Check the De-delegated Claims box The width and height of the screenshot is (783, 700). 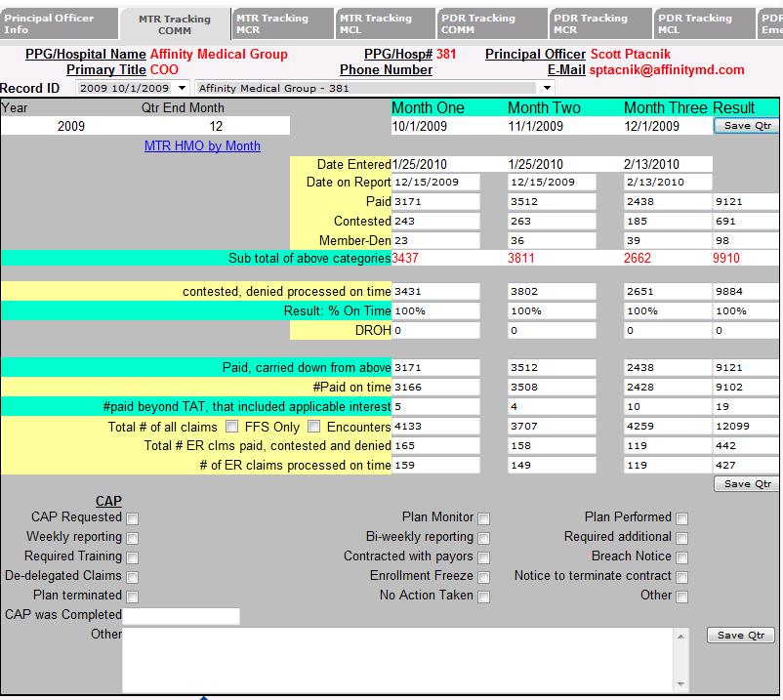pos(133,577)
